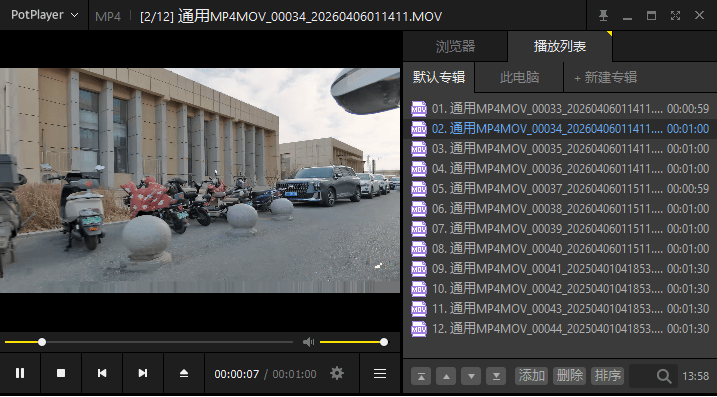This screenshot has width=717, height=397.
Task: Click the total duration 00:01:00 display
Action: 294,374
